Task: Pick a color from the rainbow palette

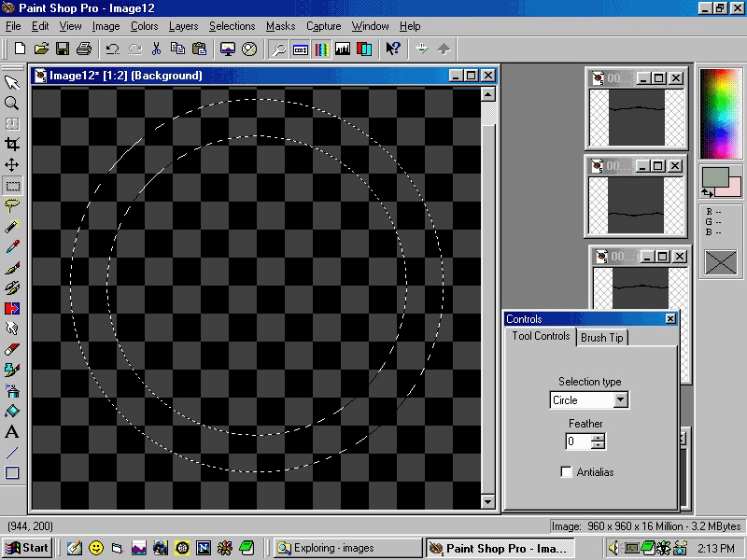Action: [720, 112]
